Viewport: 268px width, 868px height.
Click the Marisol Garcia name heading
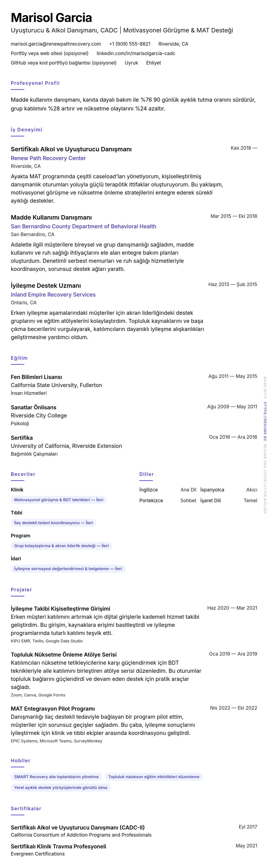click(51, 18)
